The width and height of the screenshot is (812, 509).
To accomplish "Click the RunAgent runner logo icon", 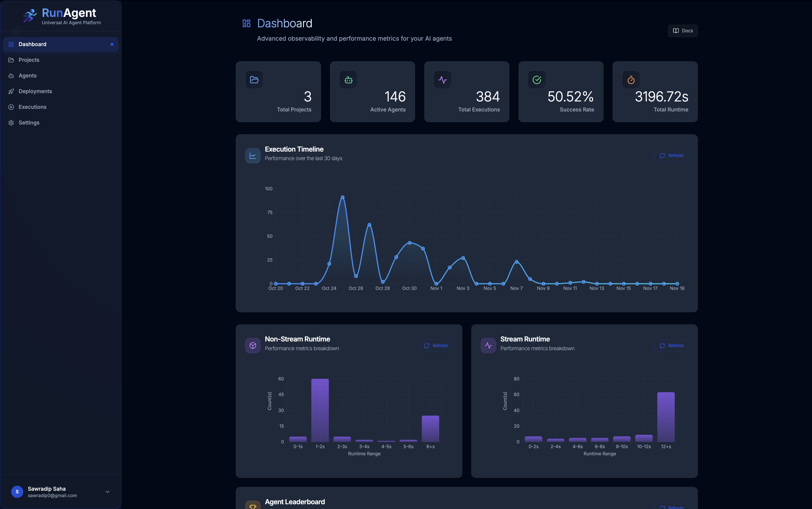I will (x=30, y=15).
